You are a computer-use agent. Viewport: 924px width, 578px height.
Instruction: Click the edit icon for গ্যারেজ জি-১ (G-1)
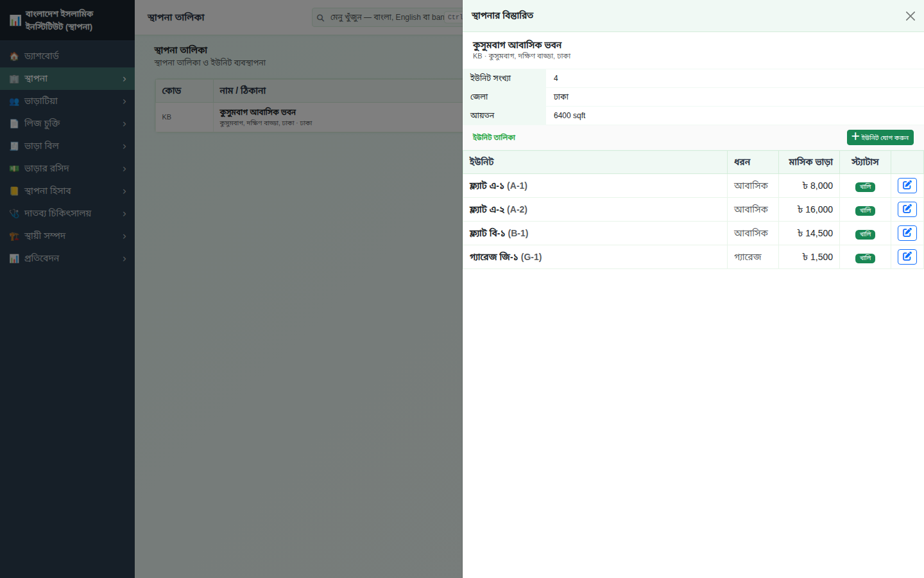[907, 257]
